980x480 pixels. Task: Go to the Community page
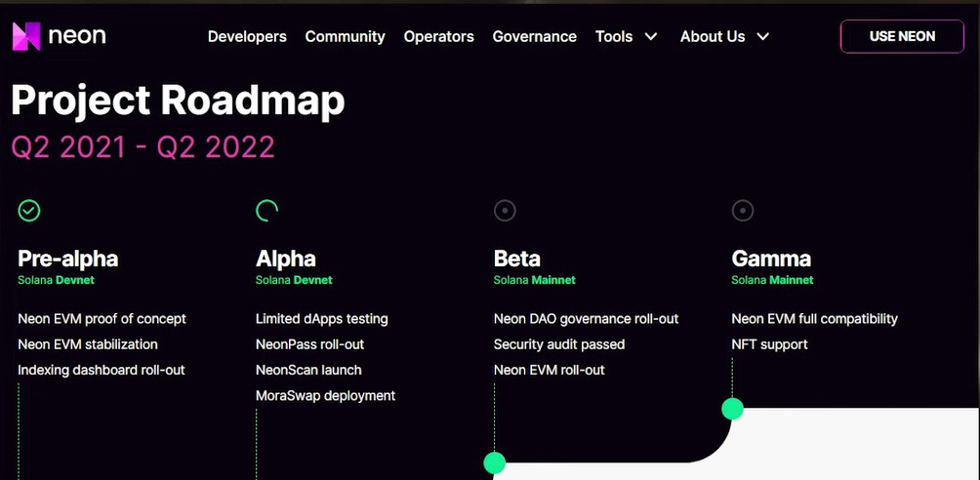[345, 37]
